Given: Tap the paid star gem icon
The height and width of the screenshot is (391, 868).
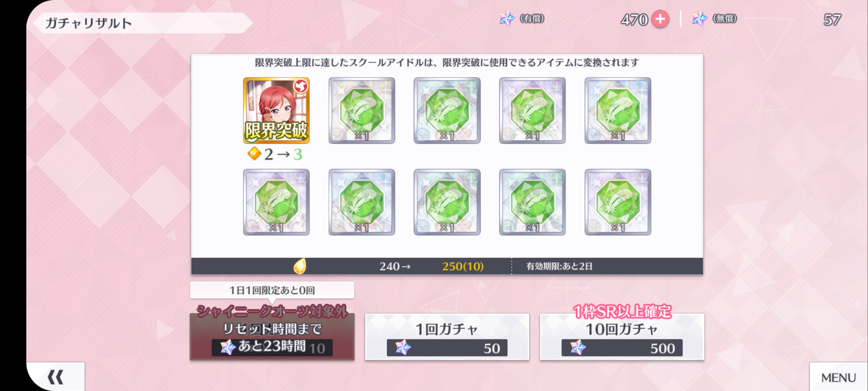Looking at the screenshot, I should [x=506, y=18].
